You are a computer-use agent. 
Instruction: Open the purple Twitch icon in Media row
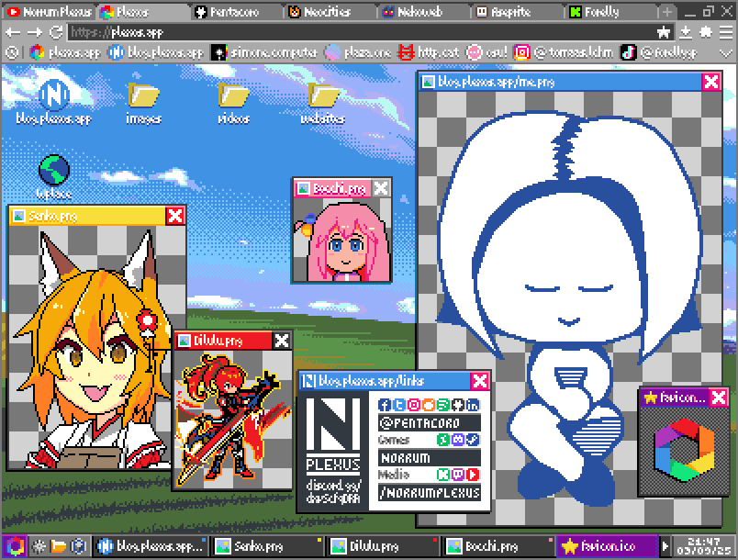click(x=457, y=475)
